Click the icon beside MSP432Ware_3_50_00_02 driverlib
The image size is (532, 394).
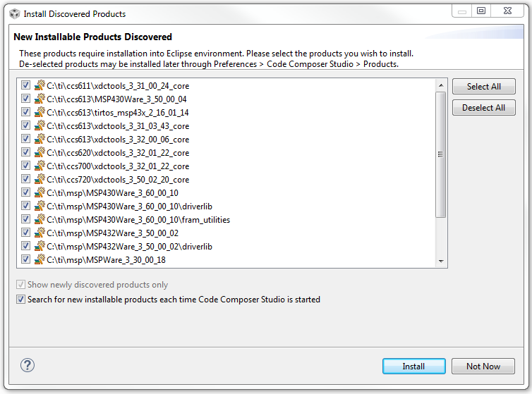click(x=40, y=246)
